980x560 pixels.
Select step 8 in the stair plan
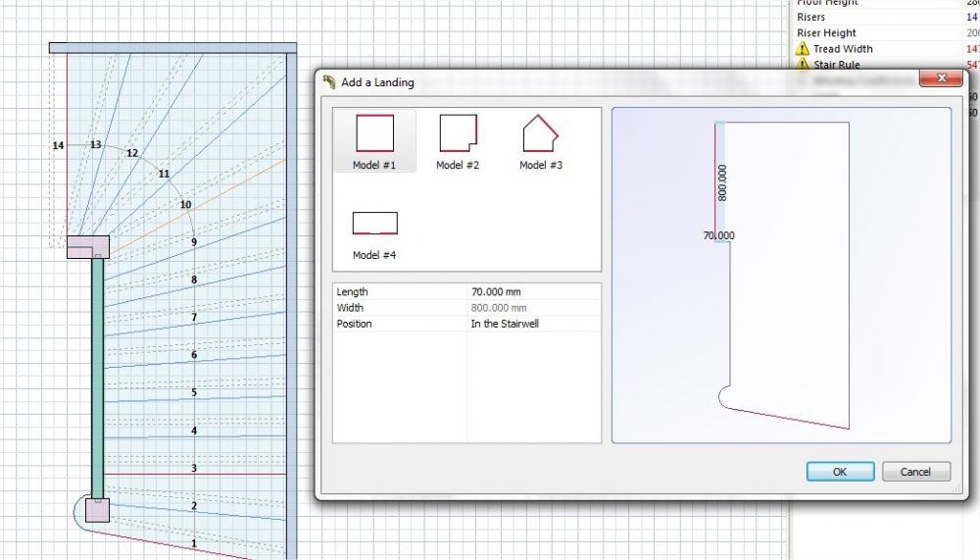[194, 280]
